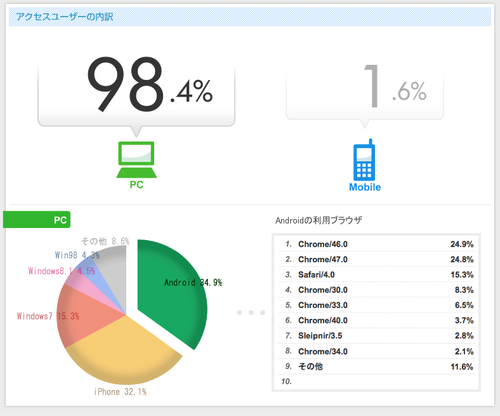The image size is (500, 416).
Task: Open the green PC tab label
Action: point(37,220)
